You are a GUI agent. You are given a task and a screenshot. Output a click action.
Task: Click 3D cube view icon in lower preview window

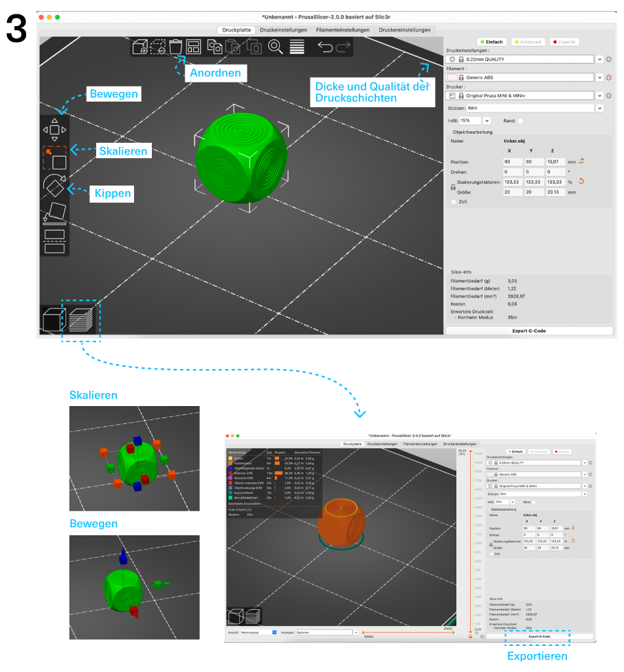pyautogui.click(x=235, y=616)
